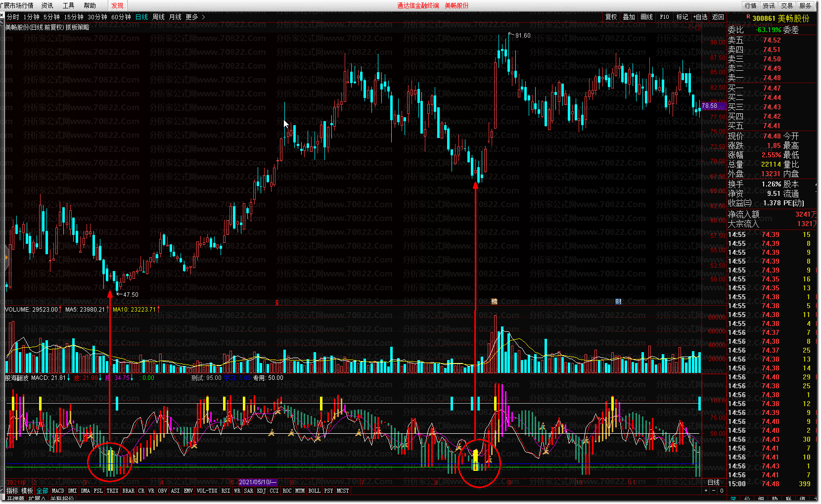Switch to 分时 chart view
The width and height of the screenshot is (821, 504).
(13, 17)
